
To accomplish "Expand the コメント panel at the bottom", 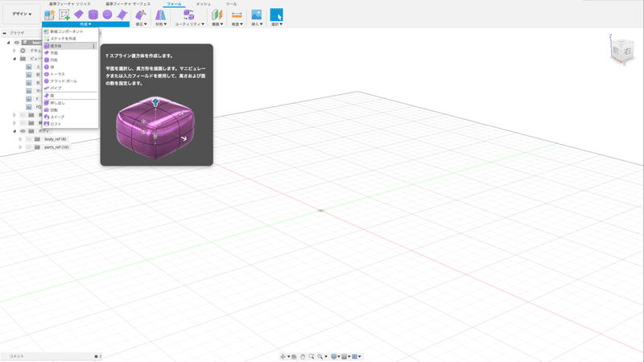I will (96, 356).
